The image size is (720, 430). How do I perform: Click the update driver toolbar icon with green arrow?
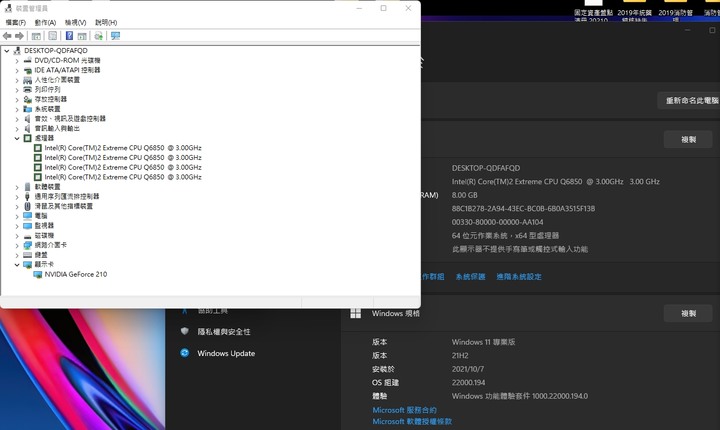(98, 36)
